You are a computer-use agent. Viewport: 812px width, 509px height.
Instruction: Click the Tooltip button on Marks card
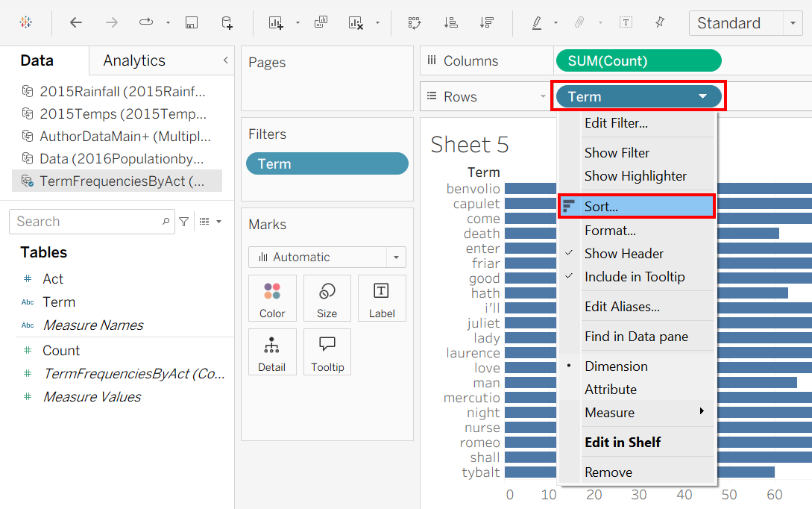click(x=327, y=352)
